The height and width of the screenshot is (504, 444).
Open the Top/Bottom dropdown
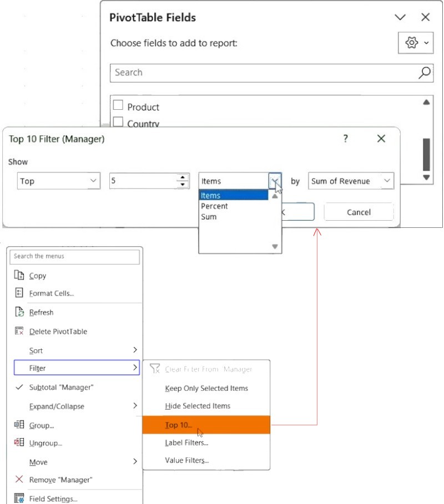[59, 181]
